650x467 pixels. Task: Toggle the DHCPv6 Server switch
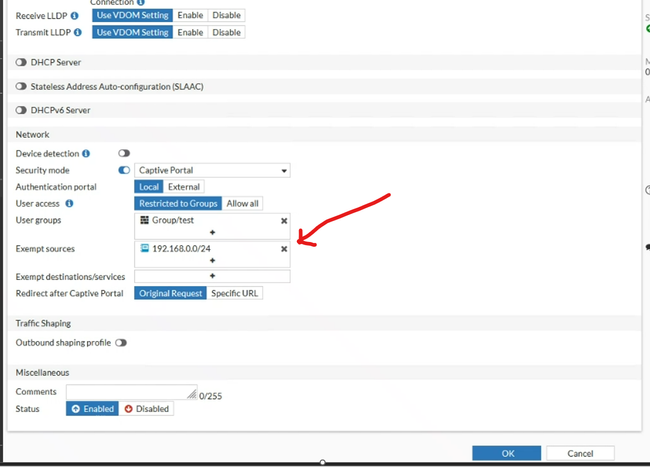(21, 110)
